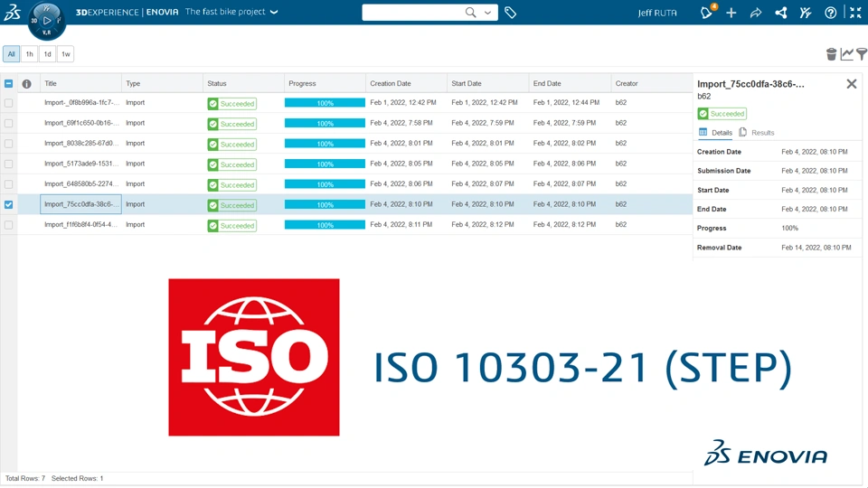Image resolution: width=868 pixels, height=488 pixels.
Task: Select Import_8038c285-67d0 title cell
Action: click(80, 144)
